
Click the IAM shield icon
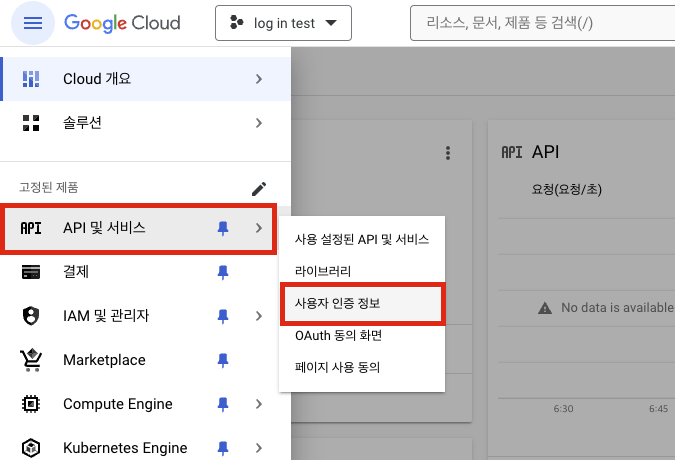click(x=31, y=316)
